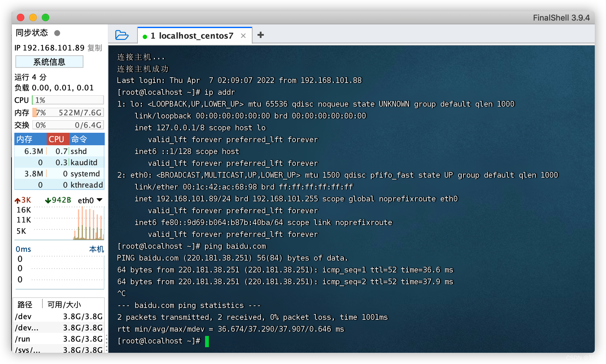Click the CPU usage progress bar
This screenshot has width=606, height=364.
tap(68, 100)
